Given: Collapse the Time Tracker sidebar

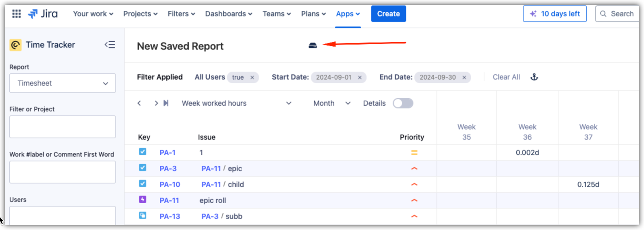Looking at the screenshot, I should coord(110,45).
